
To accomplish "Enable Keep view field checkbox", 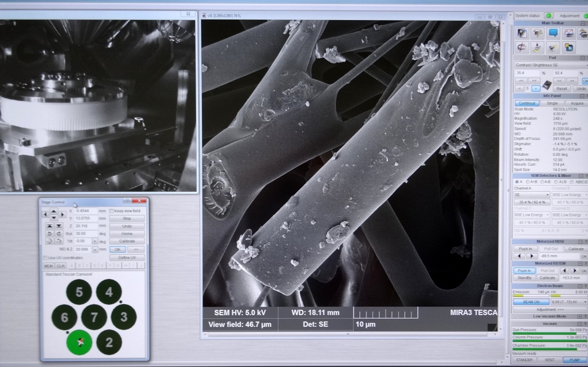I will 112,211.
